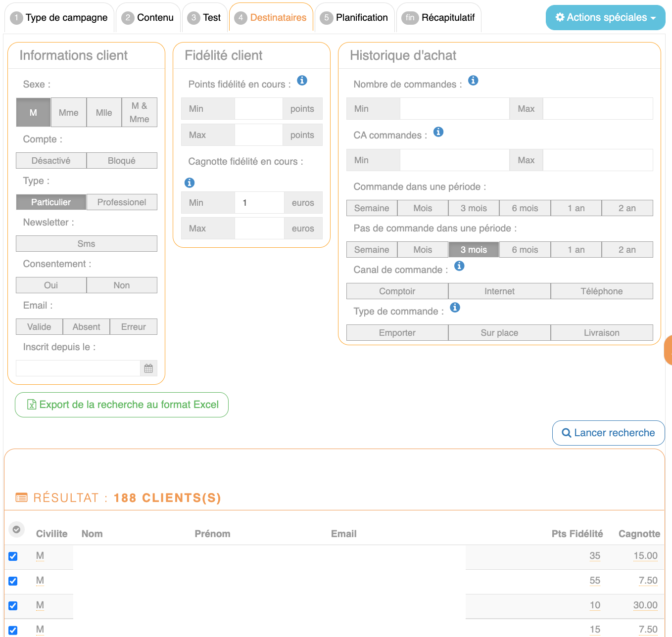672x637 pixels.
Task: Export de la recherche au format Excel
Action: [122, 405]
